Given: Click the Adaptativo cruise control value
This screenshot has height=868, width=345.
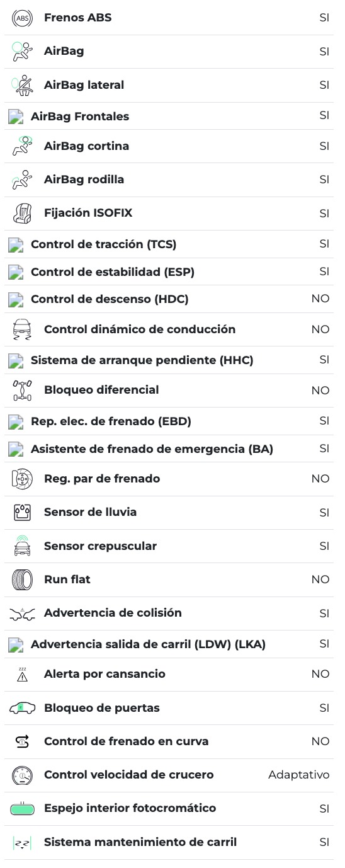Looking at the screenshot, I should pyautogui.click(x=299, y=775).
